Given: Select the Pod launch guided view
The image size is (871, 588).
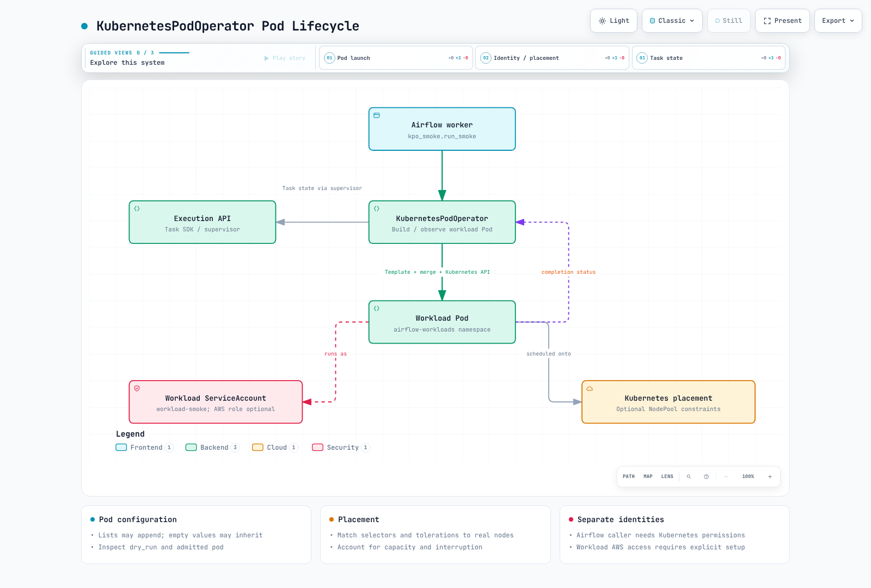Looking at the screenshot, I should (396, 58).
